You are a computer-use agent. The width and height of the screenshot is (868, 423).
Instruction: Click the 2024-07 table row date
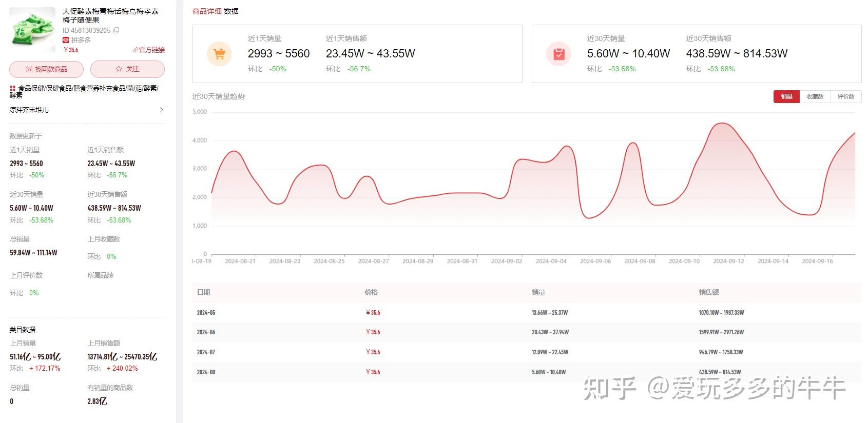click(x=206, y=352)
